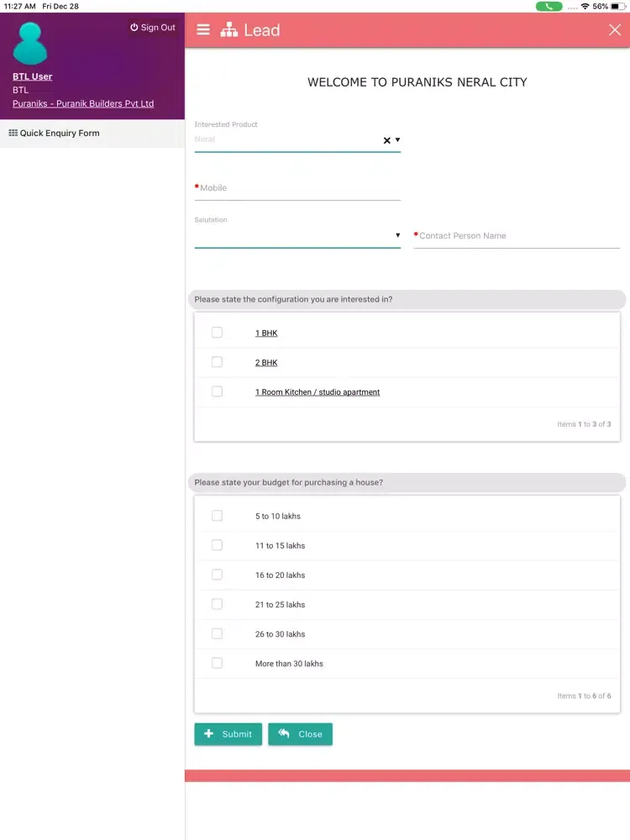
Task: Click the 'More than 30 lakhs' label
Action: tap(289, 664)
